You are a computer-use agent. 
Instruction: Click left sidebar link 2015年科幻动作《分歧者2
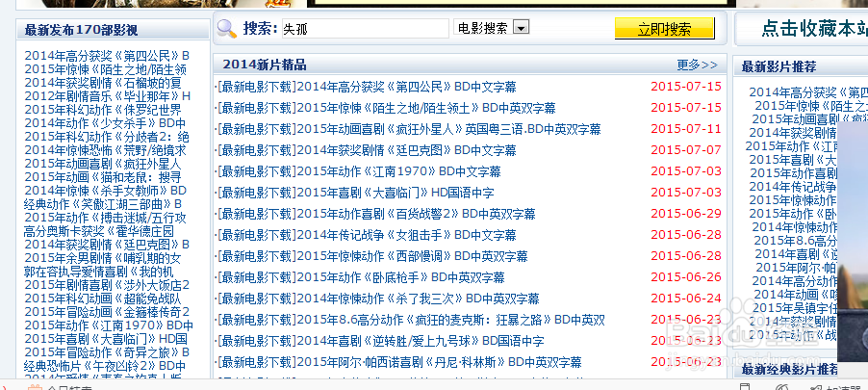click(x=107, y=137)
